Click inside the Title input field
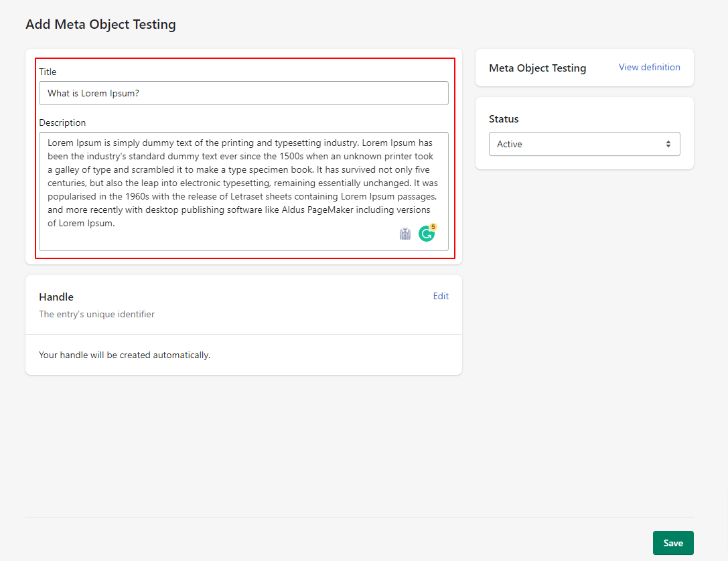Screen dimensions: 728x561 (x=243, y=92)
